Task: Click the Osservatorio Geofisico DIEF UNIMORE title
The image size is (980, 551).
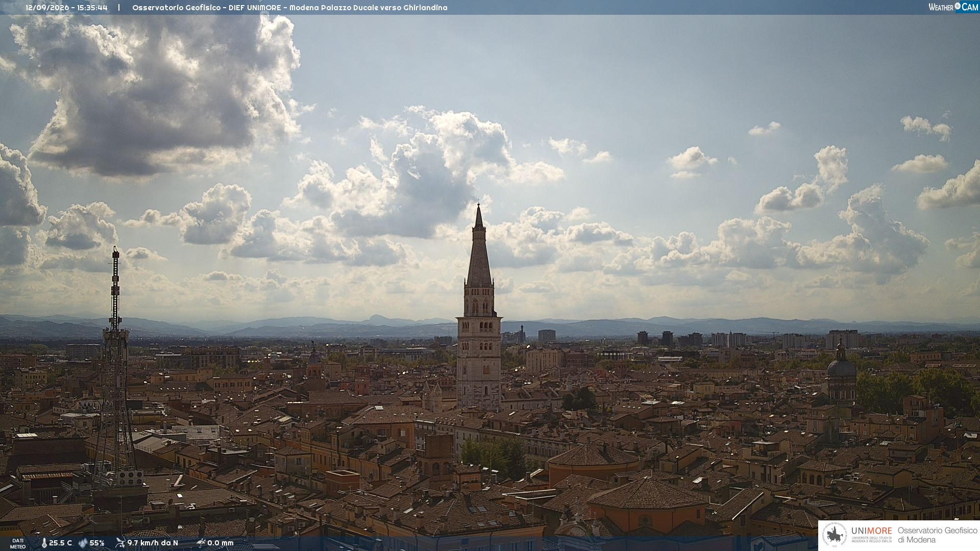Action: 289,8
